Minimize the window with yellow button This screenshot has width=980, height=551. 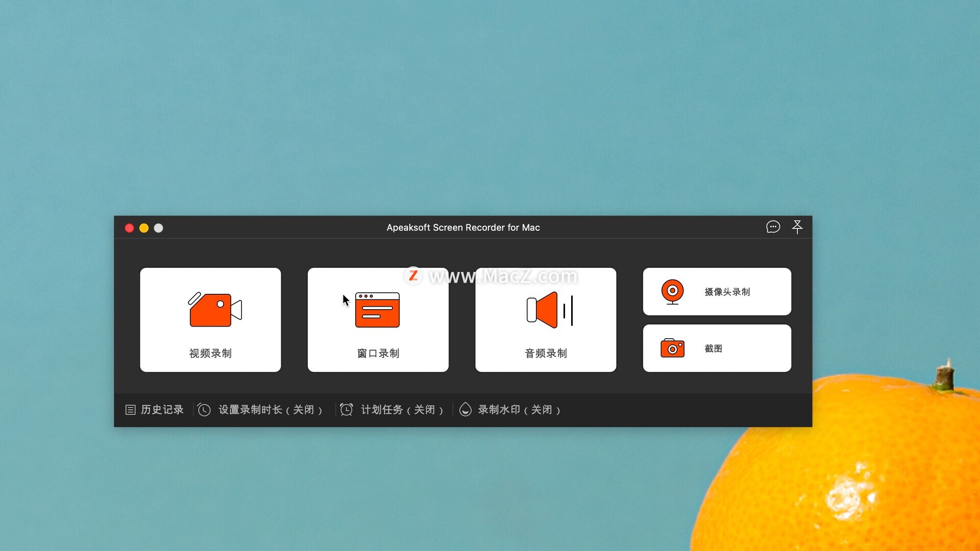tap(144, 228)
